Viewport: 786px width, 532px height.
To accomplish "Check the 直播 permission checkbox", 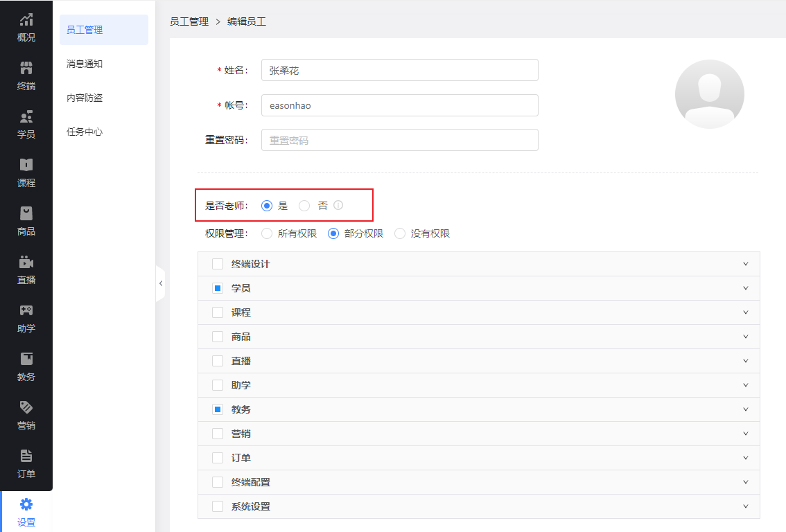I will point(218,361).
